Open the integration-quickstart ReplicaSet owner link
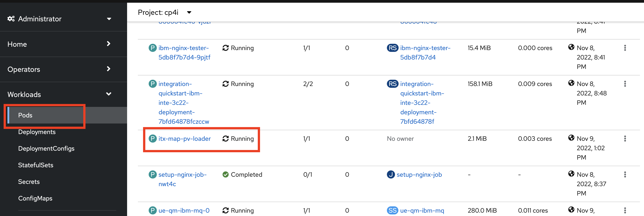Image resolution: width=644 pixels, height=216 pixels. click(x=422, y=103)
